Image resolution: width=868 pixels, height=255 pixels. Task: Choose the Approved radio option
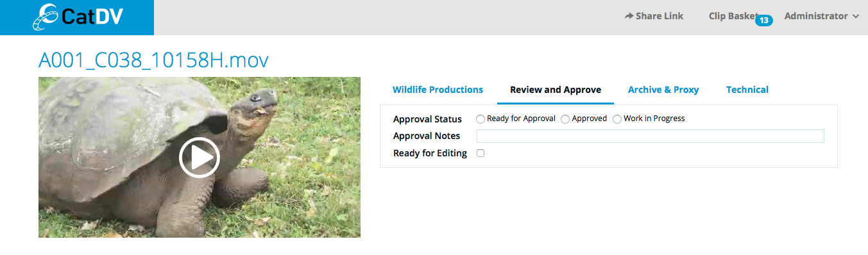point(565,119)
